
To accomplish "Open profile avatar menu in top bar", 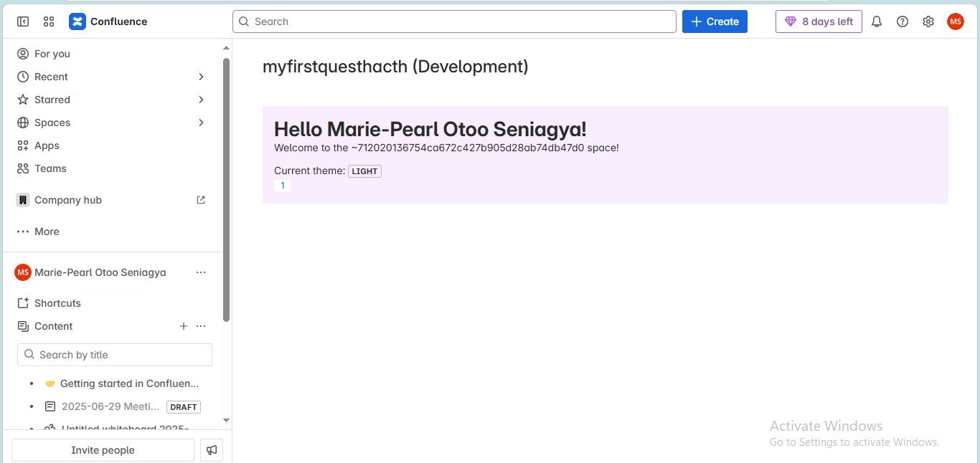I will tap(956, 22).
